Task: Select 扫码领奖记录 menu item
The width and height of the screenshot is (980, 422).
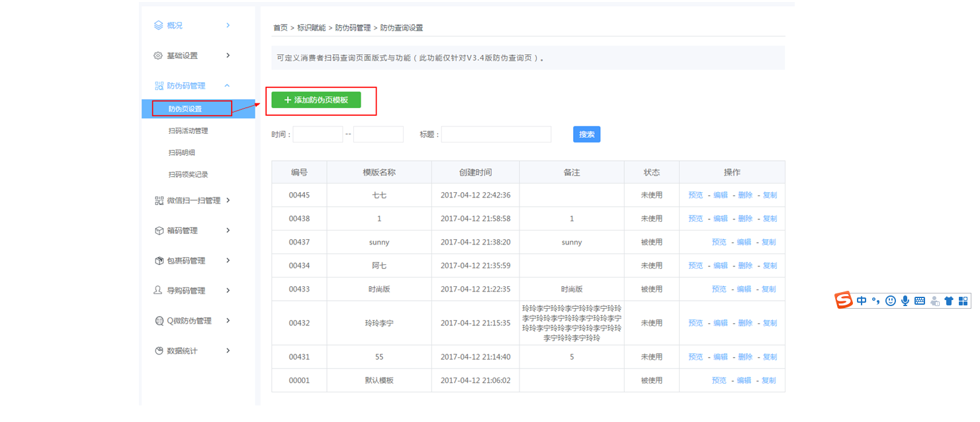Action: coord(188,175)
